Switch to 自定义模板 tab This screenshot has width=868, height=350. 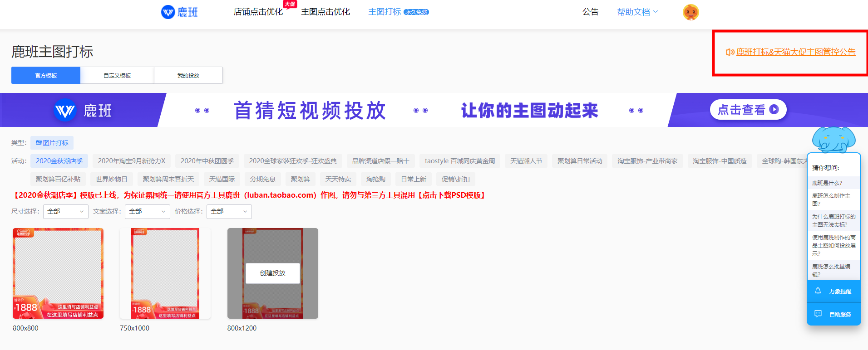117,75
